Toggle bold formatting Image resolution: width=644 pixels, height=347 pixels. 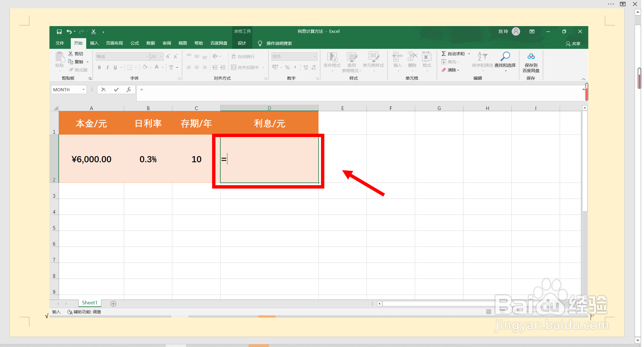coord(99,67)
